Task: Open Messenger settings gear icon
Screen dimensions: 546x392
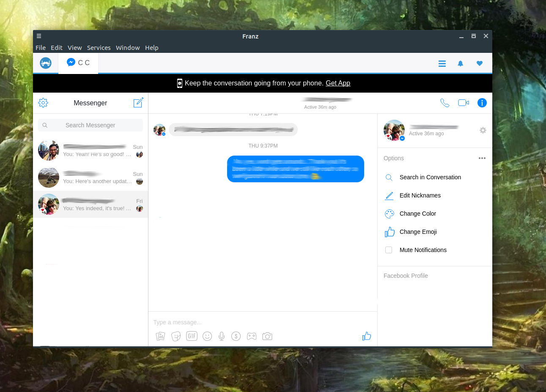Action: click(43, 103)
